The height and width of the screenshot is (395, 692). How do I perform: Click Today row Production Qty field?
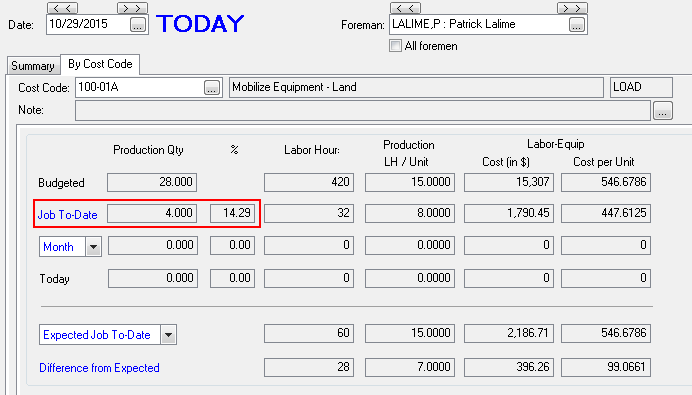point(153,278)
